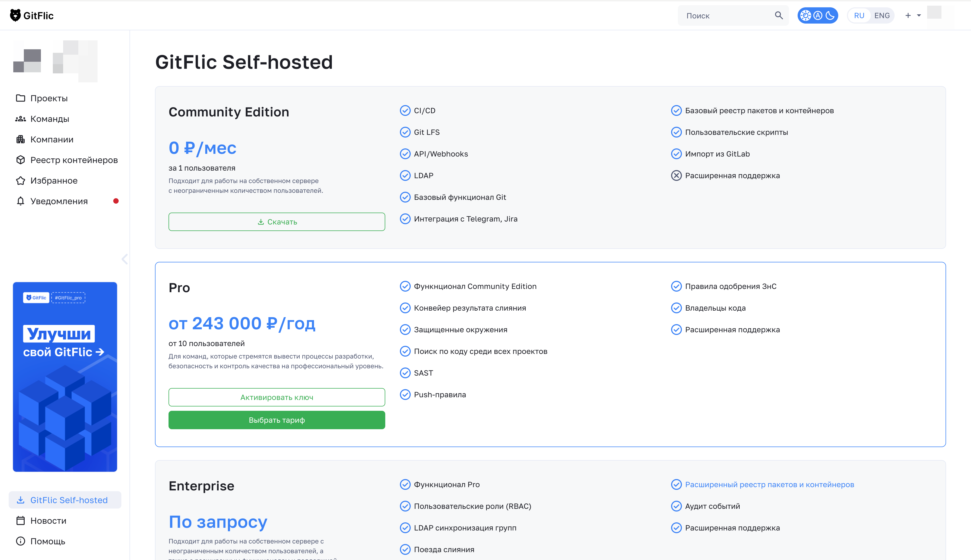Screen dimensions: 971x560
Task: Click the API/Webhooks checkmark icon
Action: pos(405,154)
